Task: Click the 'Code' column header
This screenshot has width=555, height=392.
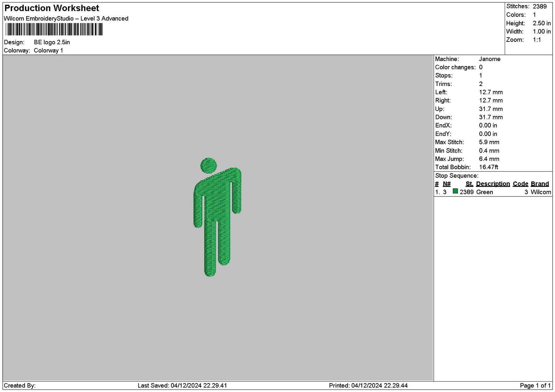Action: point(520,184)
